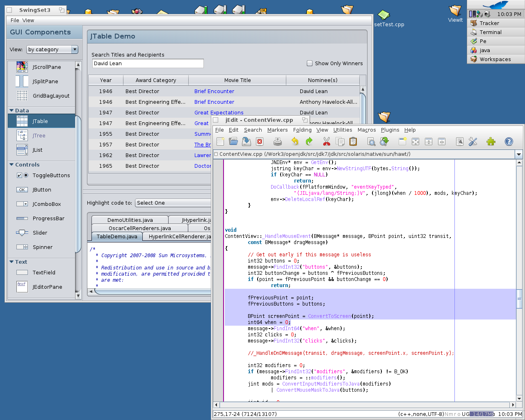Open the File menu in SwingSet3
This screenshot has height=420, width=525.
coord(15,20)
